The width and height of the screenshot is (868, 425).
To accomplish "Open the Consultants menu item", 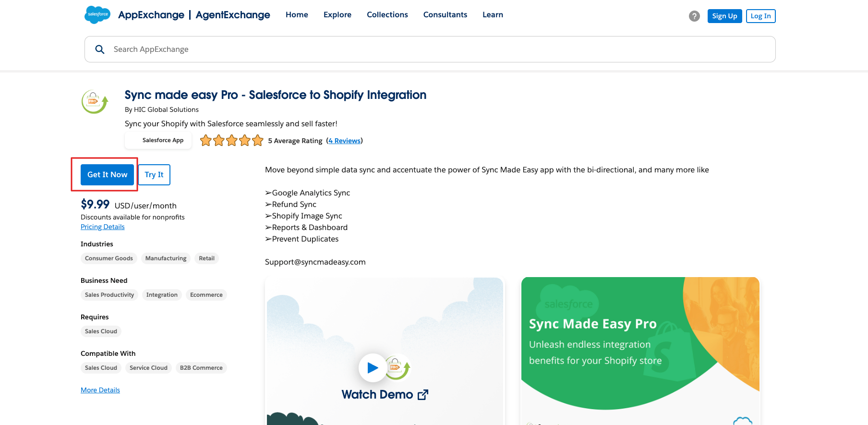I will coord(445,15).
